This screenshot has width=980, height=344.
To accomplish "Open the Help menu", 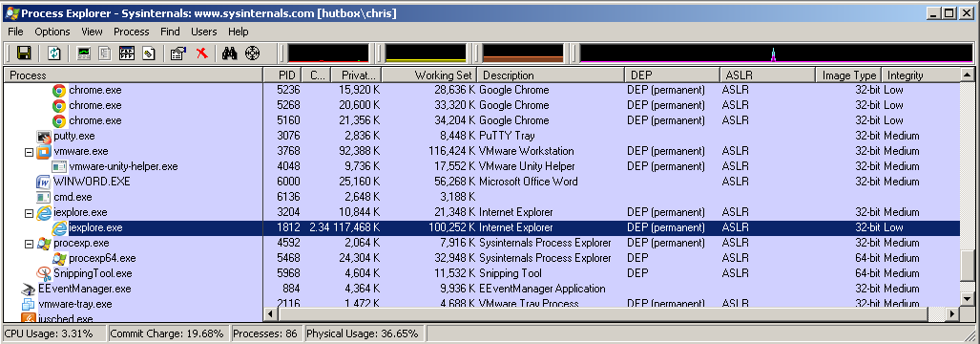I will coord(239,32).
